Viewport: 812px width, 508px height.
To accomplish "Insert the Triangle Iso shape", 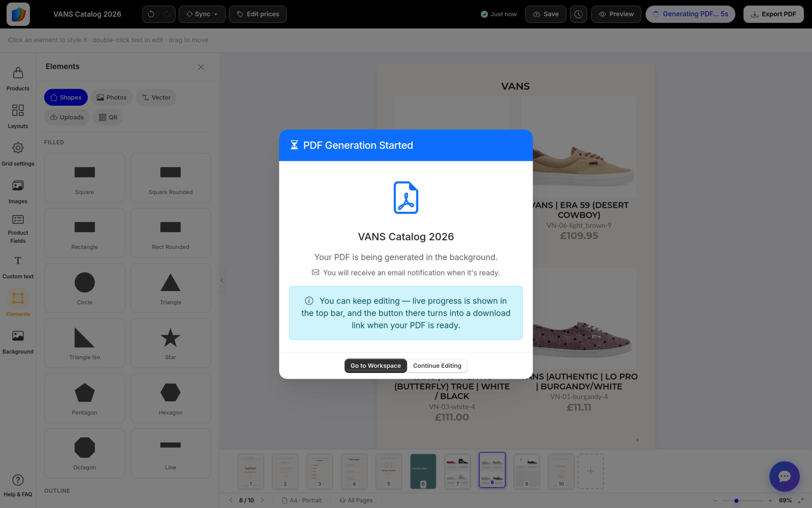I will pyautogui.click(x=85, y=343).
